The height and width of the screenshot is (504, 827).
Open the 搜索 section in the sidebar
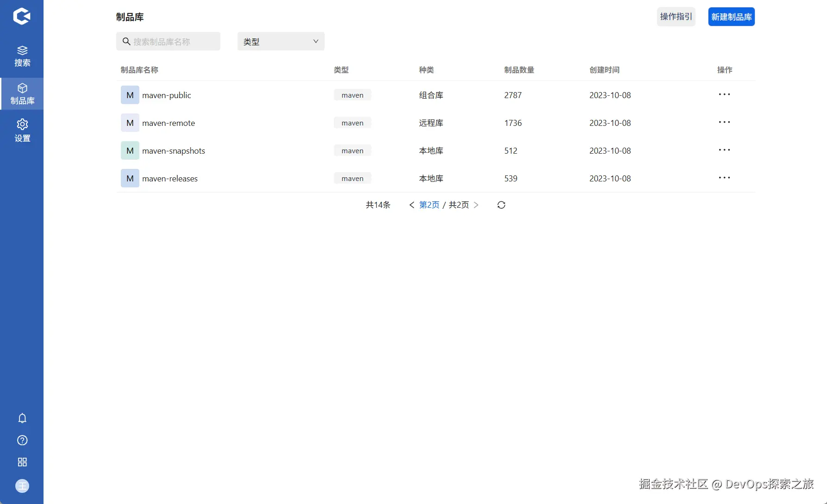point(22,56)
